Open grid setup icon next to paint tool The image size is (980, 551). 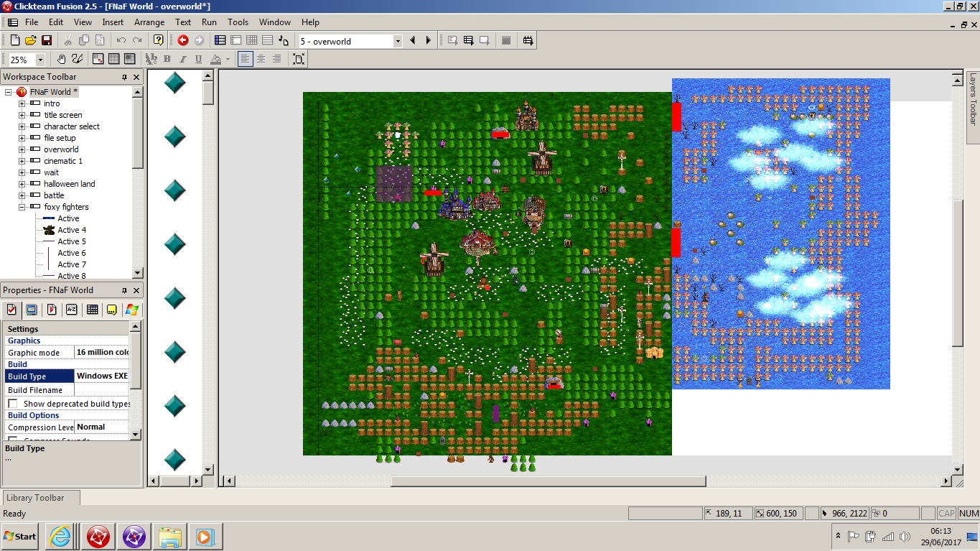98,59
